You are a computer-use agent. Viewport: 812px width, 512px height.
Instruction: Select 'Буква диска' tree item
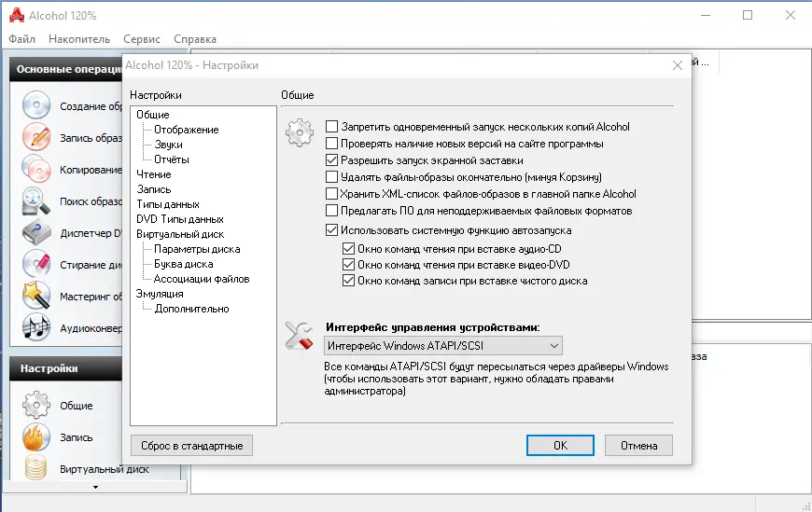point(183,264)
